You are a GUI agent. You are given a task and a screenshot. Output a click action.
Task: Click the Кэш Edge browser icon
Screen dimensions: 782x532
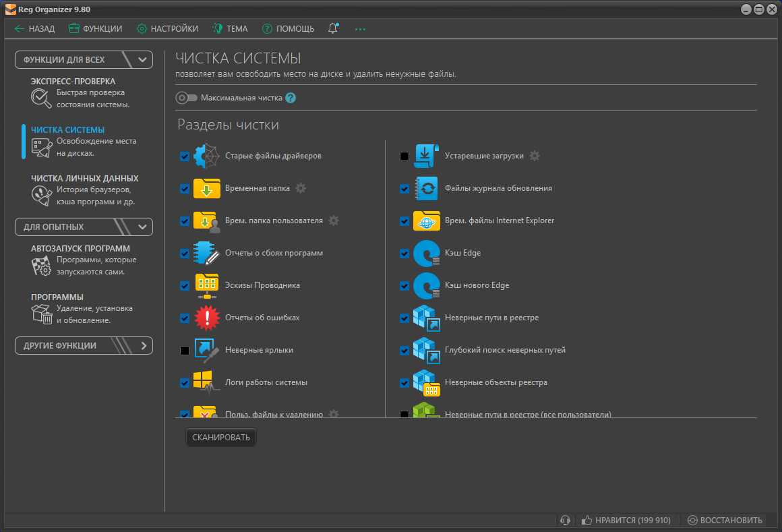pyautogui.click(x=427, y=253)
